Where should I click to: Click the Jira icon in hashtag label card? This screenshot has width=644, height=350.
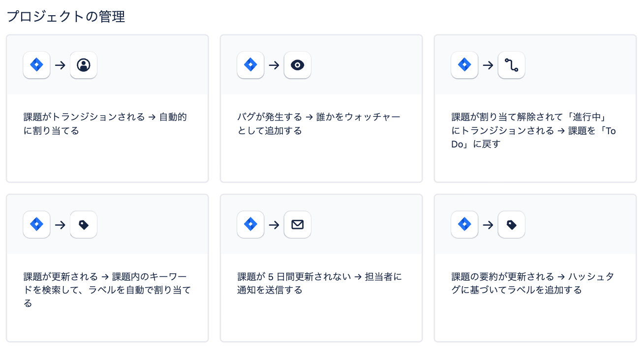464,225
